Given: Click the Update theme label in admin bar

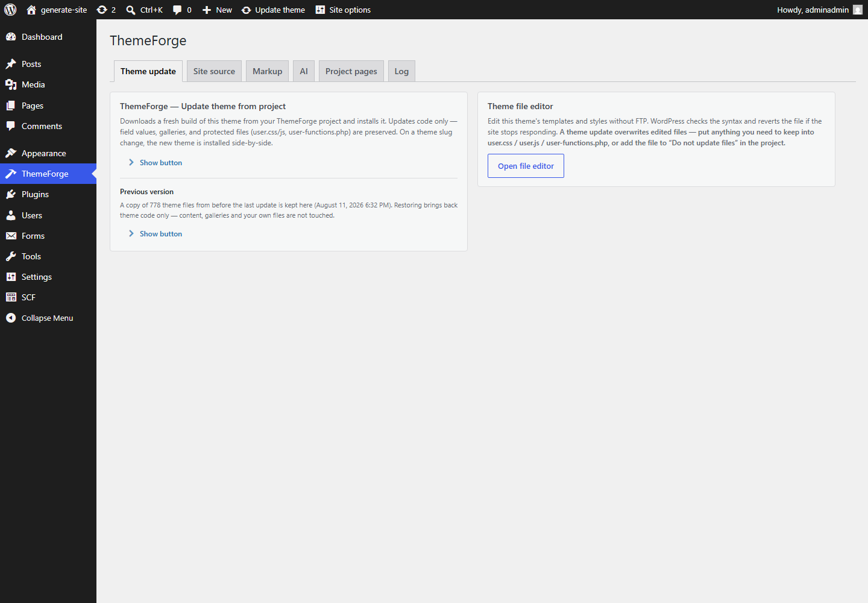Looking at the screenshot, I should pos(280,10).
